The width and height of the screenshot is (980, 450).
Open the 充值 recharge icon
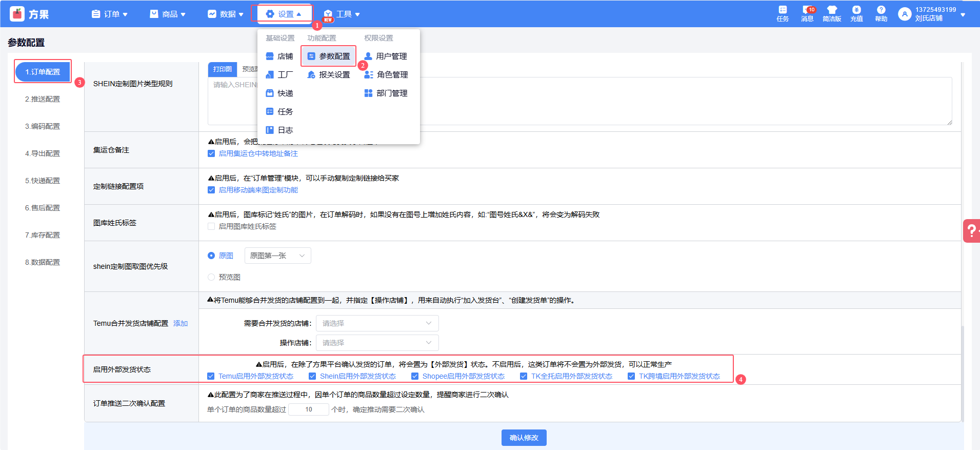tap(856, 13)
